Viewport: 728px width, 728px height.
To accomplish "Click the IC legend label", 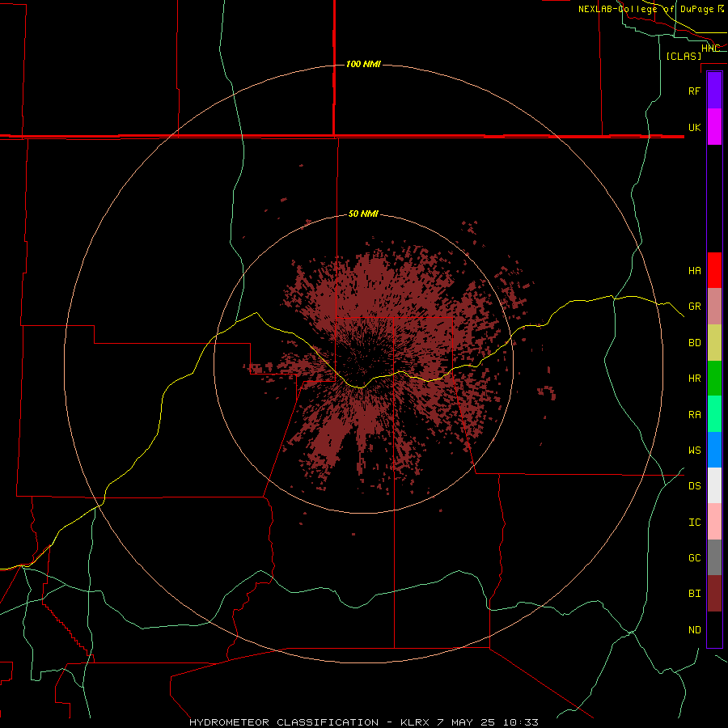I will coord(694,523).
